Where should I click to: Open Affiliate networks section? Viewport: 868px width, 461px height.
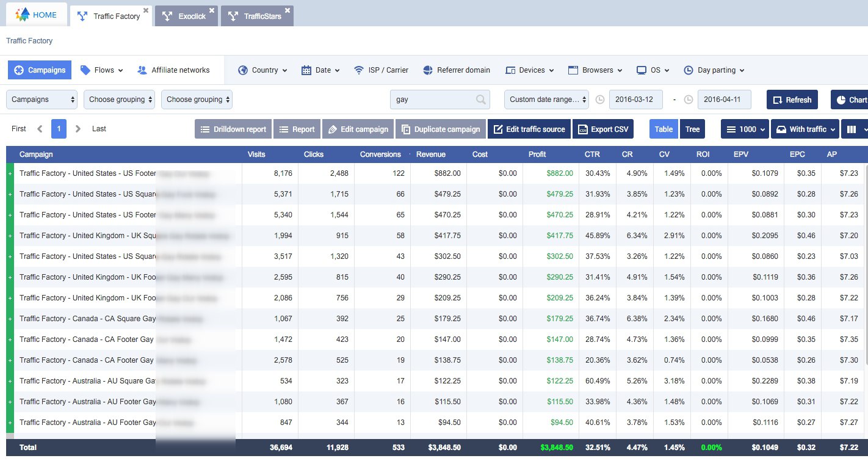173,70
